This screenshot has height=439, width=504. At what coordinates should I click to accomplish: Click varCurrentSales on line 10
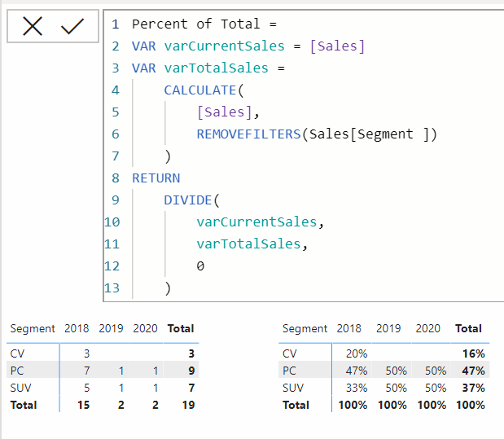[x=256, y=222]
